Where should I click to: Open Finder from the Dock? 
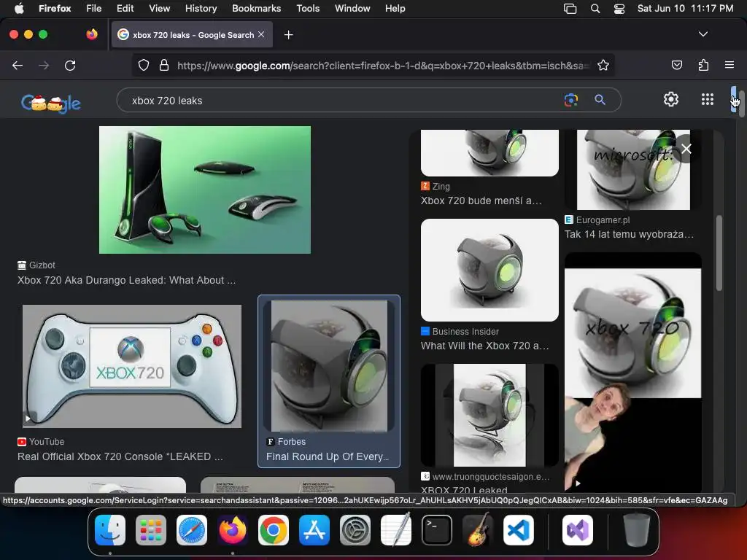(110, 530)
